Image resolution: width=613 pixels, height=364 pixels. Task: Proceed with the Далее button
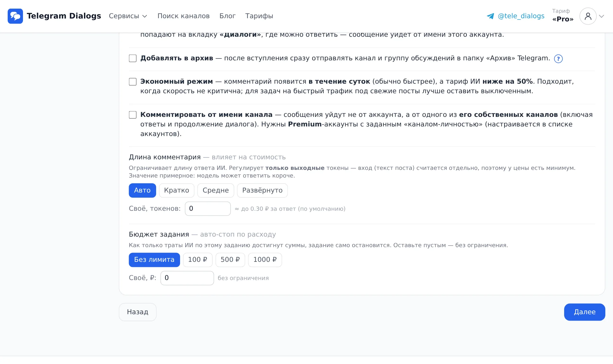(x=585, y=312)
